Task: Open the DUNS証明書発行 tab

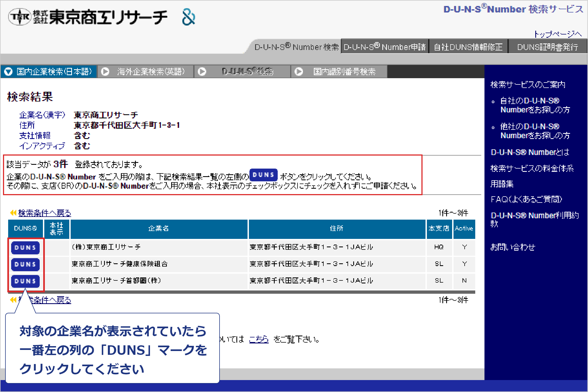Action: tap(548, 47)
